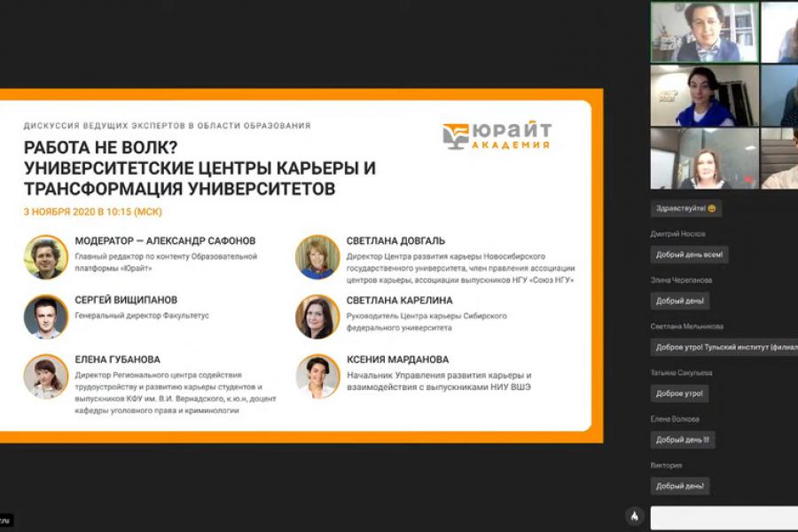Image resolution: width=798 pixels, height=532 pixels.
Task: Click Александр Сафонов's portrait photo
Action: (x=46, y=257)
